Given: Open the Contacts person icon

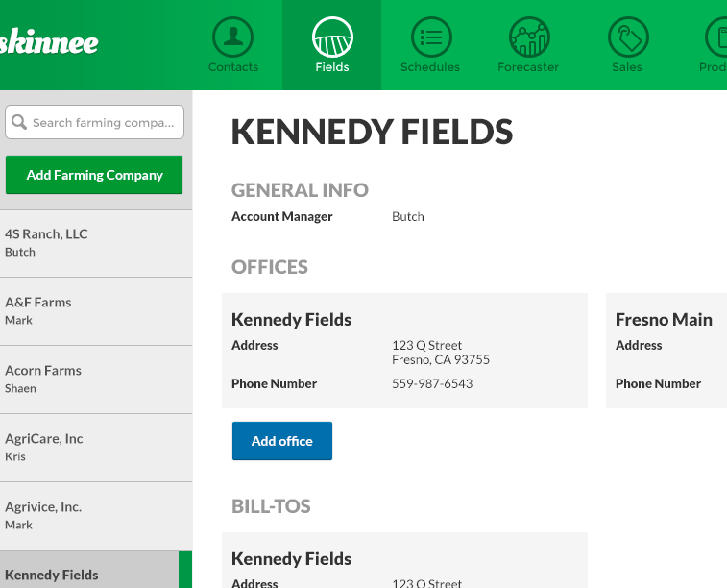Looking at the screenshot, I should click(x=232, y=37).
